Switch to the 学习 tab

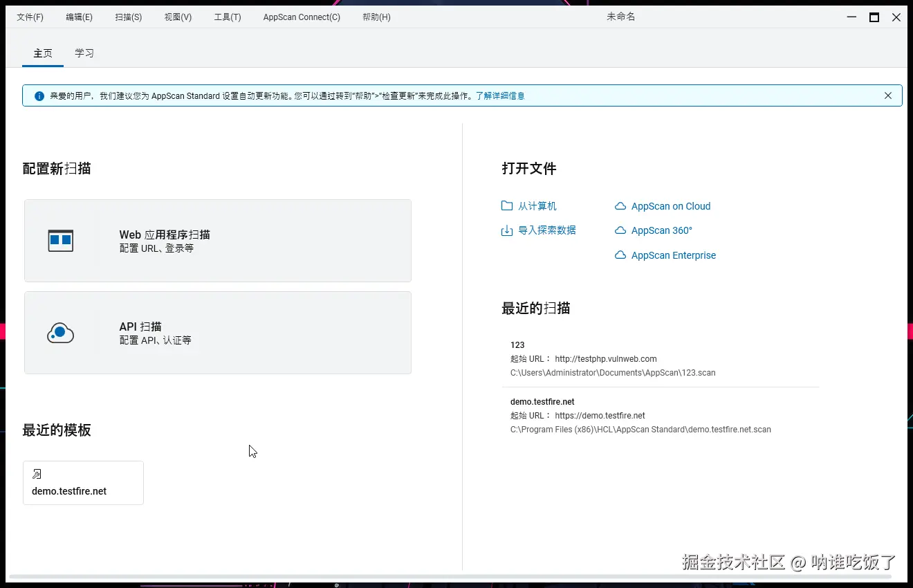84,53
